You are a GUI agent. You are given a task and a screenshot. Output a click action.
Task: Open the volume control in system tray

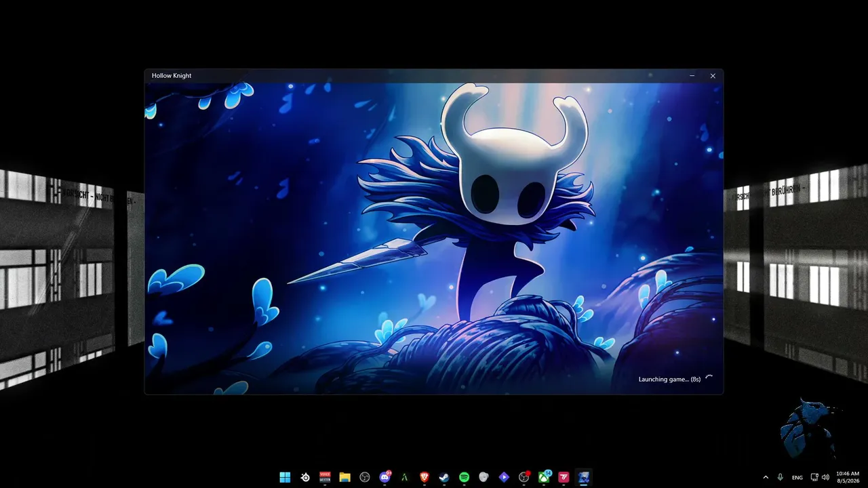[x=825, y=477]
